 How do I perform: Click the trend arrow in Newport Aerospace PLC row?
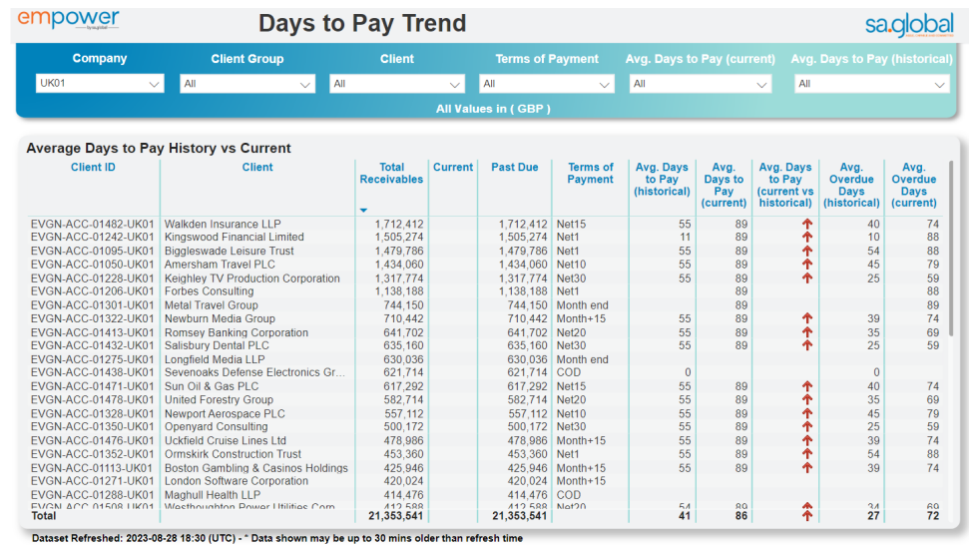pos(807,414)
